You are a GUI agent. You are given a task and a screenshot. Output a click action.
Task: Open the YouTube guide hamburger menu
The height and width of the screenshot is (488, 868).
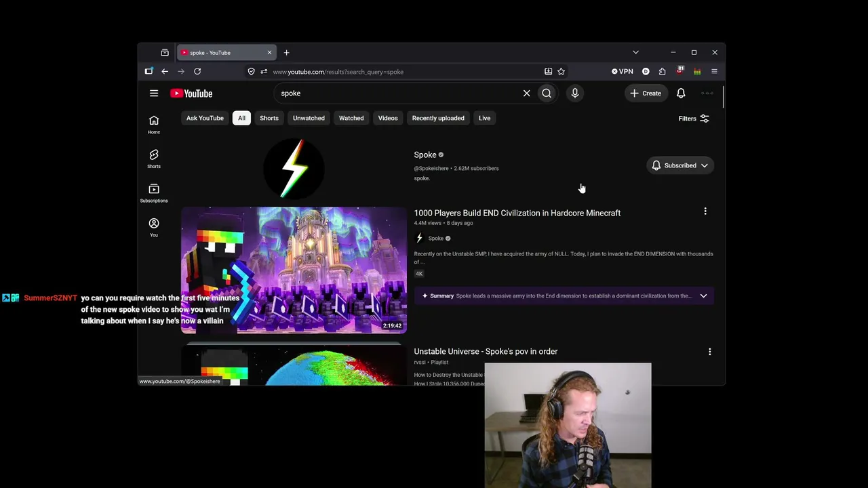pos(154,94)
